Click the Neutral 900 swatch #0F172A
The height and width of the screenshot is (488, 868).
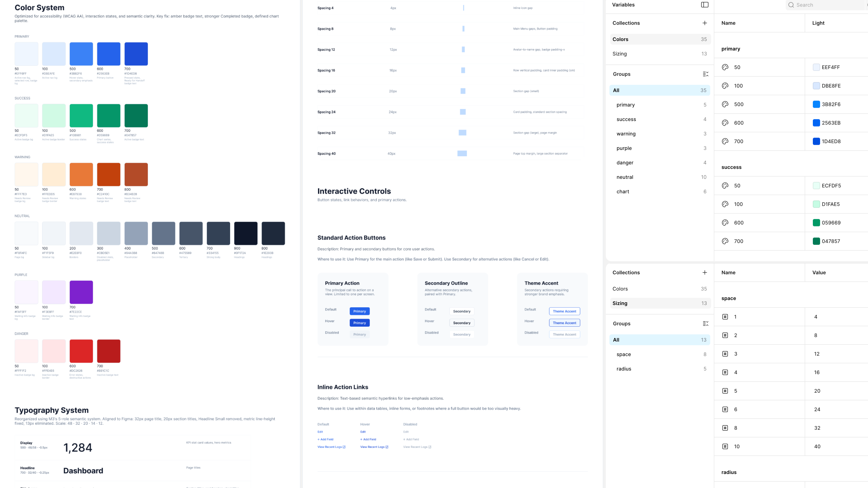coord(246,233)
